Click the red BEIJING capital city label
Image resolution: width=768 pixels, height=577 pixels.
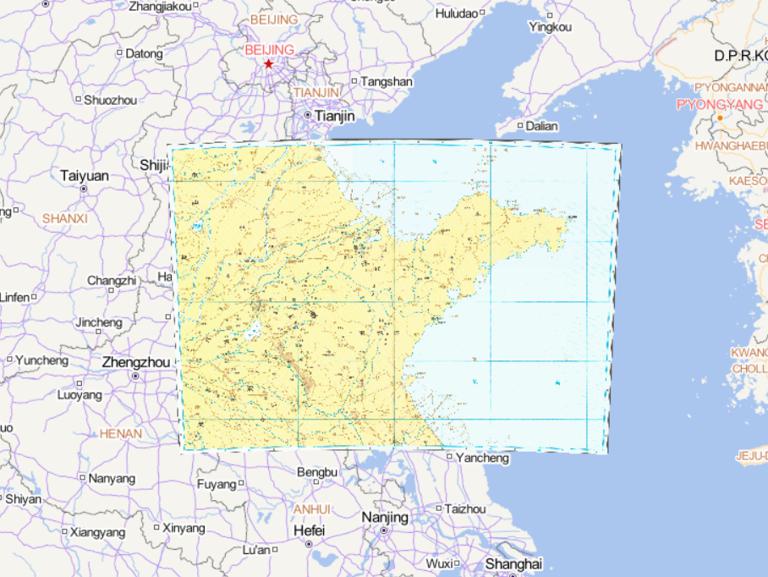[x=269, y=50]
